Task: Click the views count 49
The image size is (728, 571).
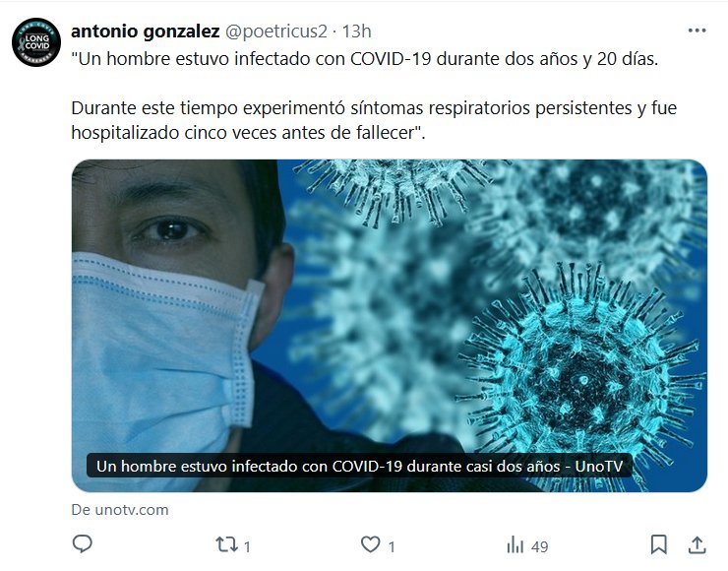Action: (539, 546)
